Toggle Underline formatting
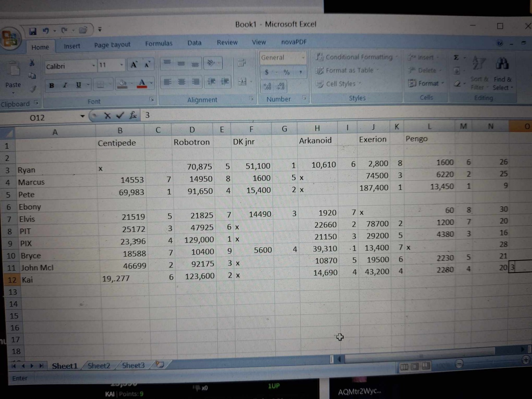The width and height of the screenshot is (532, 399). [x=78, y=85]
